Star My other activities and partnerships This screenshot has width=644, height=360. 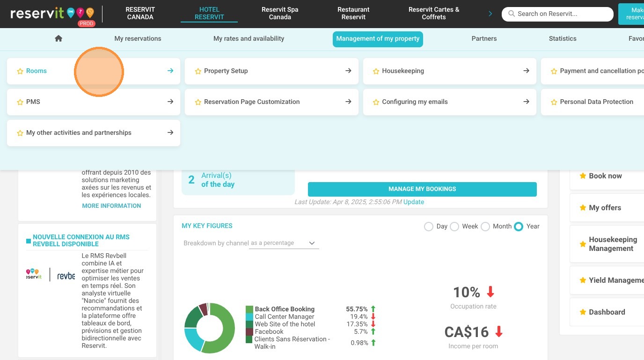[x=20, y=133]
